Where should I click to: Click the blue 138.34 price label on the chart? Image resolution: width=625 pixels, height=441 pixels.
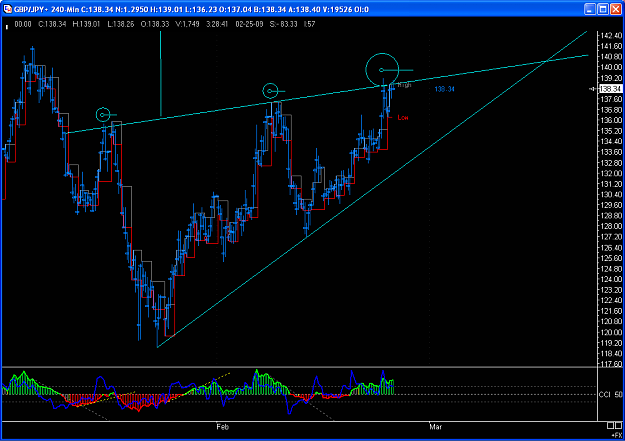click(444, 89)
